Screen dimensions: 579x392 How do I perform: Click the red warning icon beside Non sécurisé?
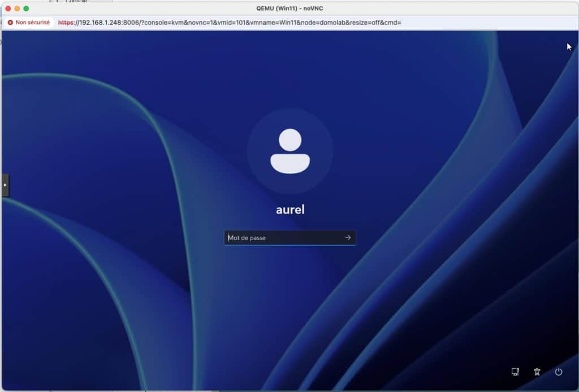coord(10,23)
